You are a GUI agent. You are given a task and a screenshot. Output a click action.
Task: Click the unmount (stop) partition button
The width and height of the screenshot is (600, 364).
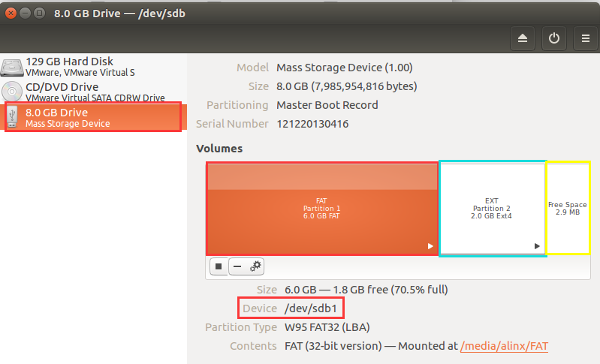219,266
